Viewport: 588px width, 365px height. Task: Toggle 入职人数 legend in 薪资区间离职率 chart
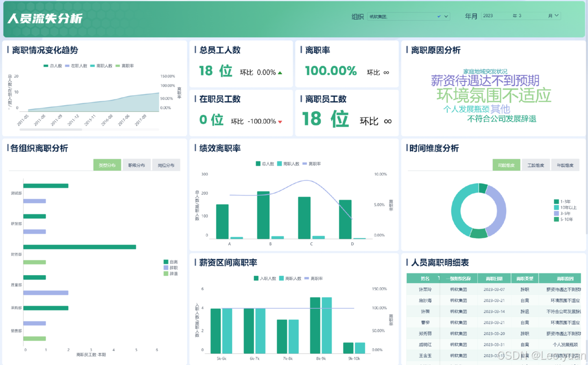(265, 278)
